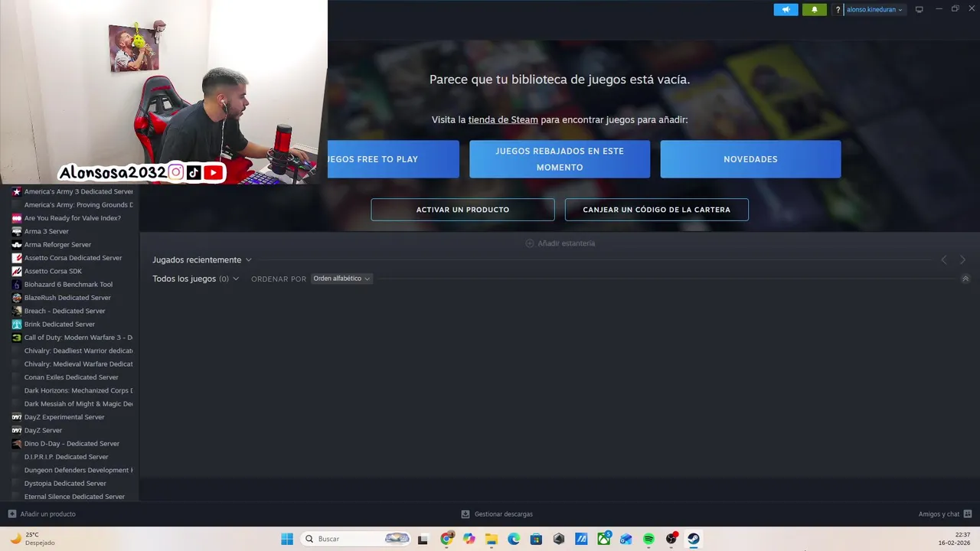This screenshot has height=551, width=980.
Task: Select Chivalry: Medieval Warfare Dedicated entry
Action: click(72, 364)
